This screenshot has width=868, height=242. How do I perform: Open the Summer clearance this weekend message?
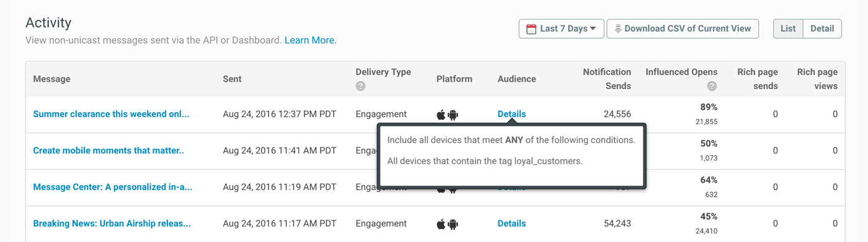point(111,114)
